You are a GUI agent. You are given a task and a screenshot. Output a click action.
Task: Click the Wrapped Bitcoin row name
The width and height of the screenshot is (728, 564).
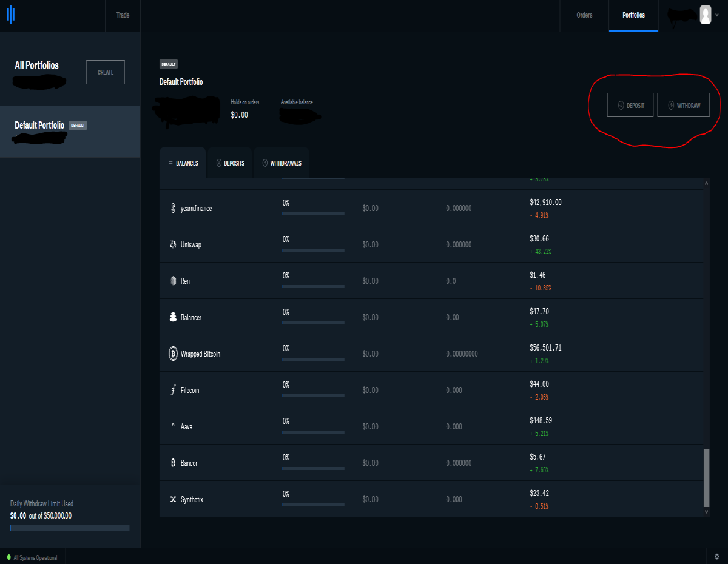pyautogui.click(x=201, y=354)
